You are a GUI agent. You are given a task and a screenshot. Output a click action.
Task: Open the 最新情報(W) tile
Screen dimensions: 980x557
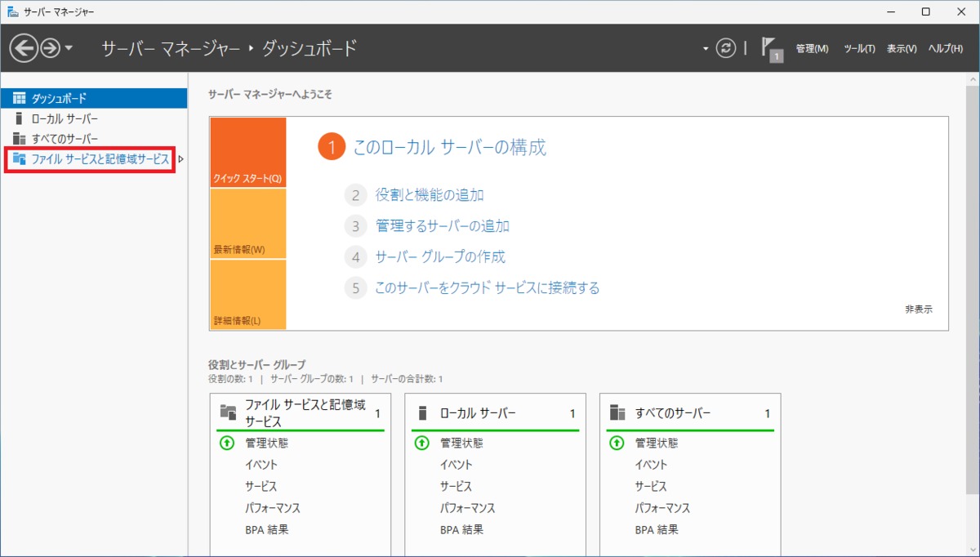[248, 224]
